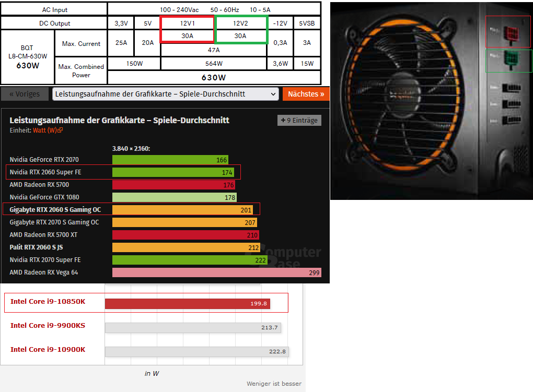Screen dimensions: 533x392
Task: Click the Intel Core i9-10900K link
Action: [x=48, y=350]
